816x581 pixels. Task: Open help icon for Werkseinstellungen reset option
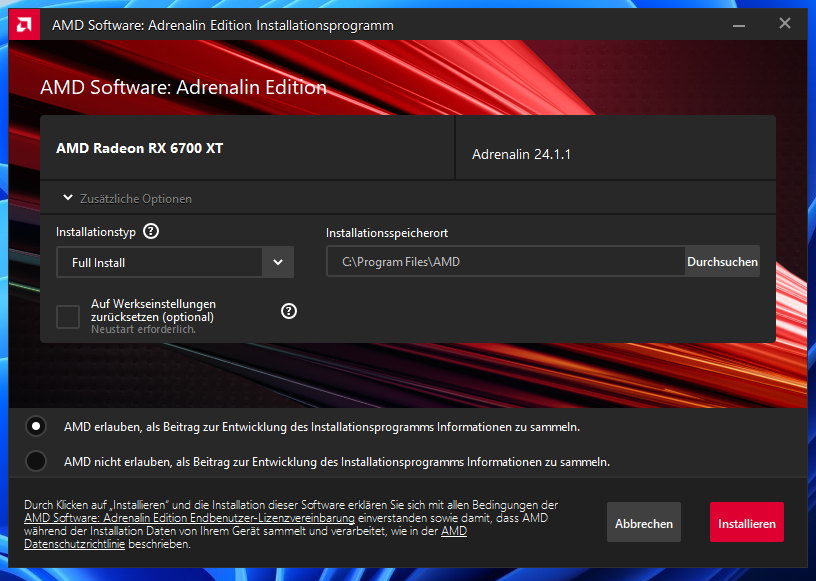(289, 311)
